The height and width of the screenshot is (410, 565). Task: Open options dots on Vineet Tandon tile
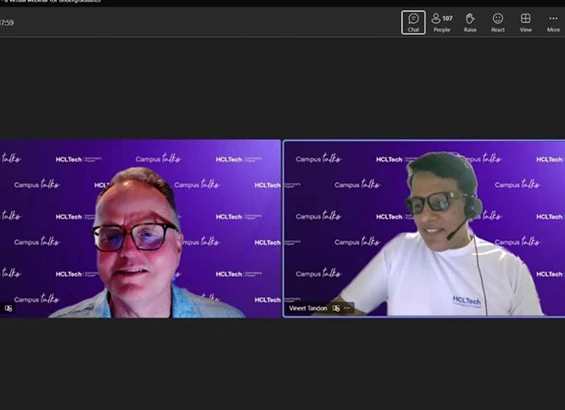[x=347, y=308]
